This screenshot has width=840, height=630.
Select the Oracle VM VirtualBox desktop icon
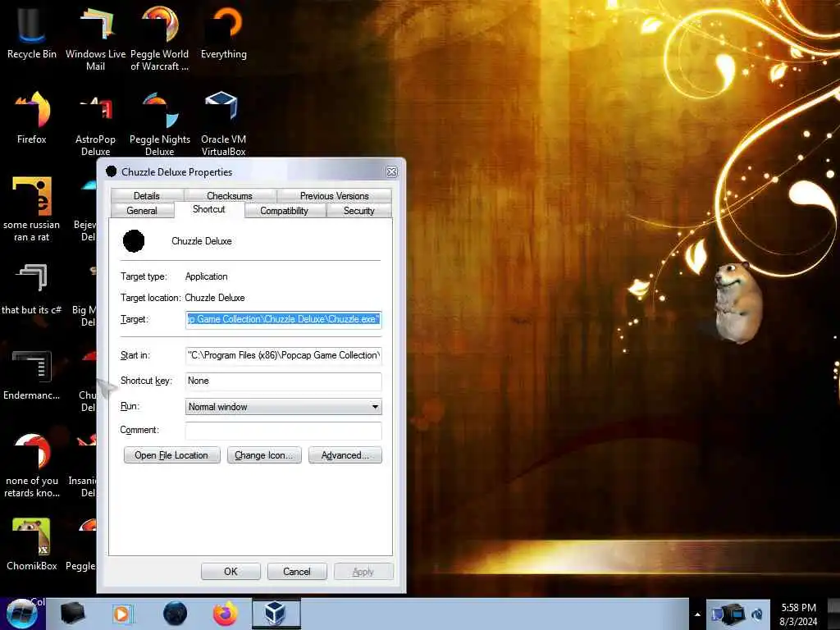(x=223, y=123)
